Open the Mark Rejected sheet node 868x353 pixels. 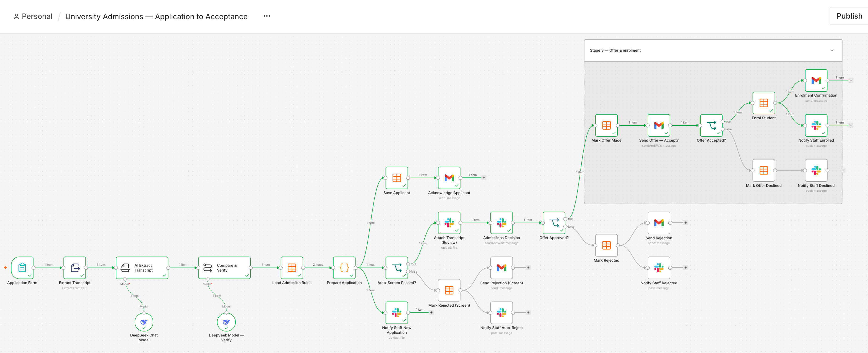[x=606, y=245]
